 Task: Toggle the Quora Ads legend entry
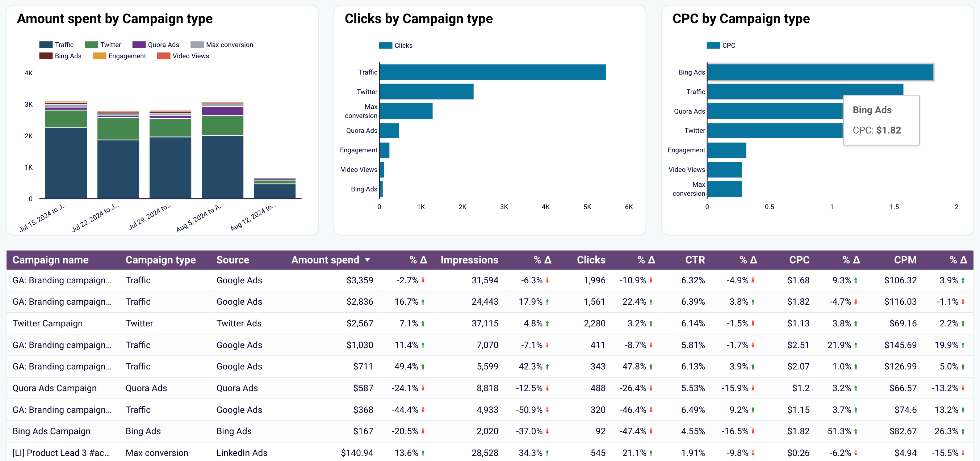[x=156, y=45]
